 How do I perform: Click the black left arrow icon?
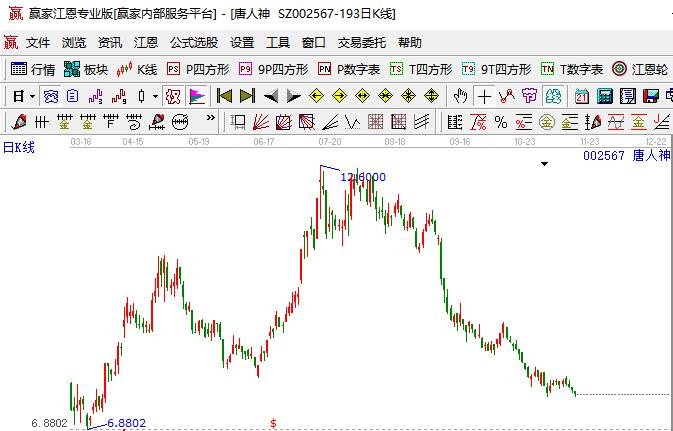pyautogui.click(x=271, y=96)
